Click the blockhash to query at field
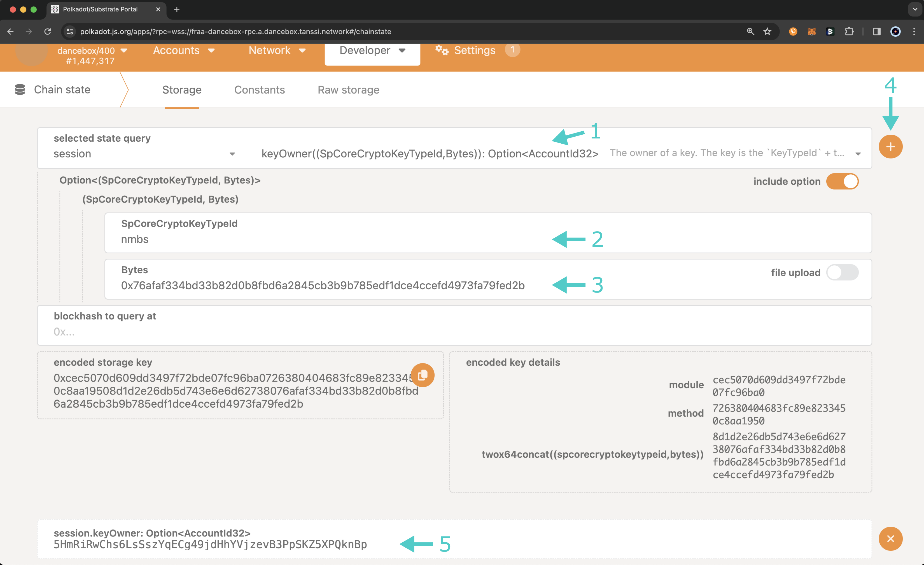The width and height of the screenshot is (924, 565). pyautogui.click(x=454, y=325)
